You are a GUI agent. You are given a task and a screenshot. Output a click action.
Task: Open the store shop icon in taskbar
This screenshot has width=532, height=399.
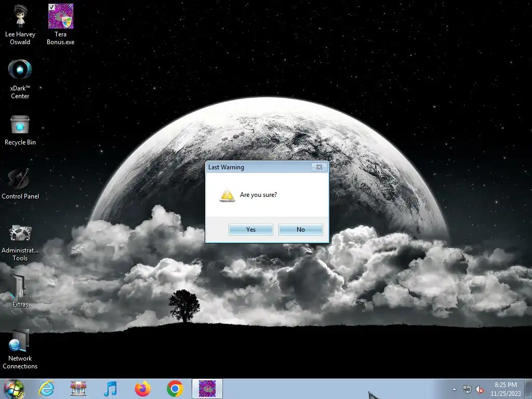click(x=78, y=389)
